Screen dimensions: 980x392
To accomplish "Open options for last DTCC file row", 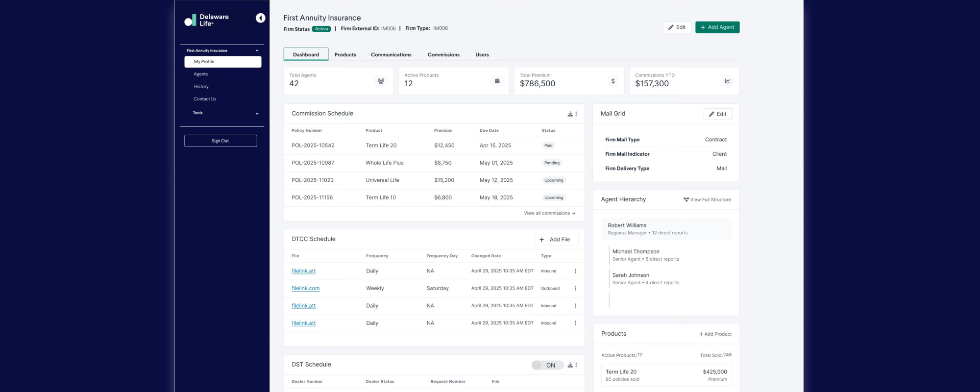I will tap(575, 323).
